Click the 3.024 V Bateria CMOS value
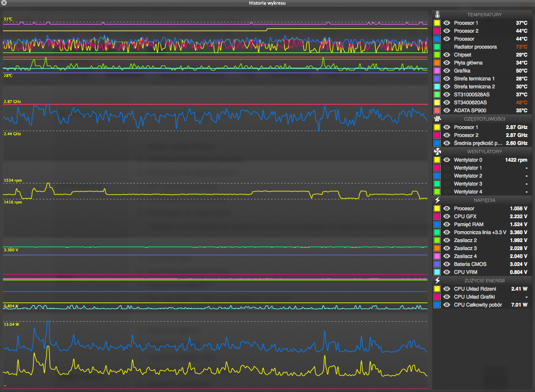535x392 pixels. pyautogui.click(x=519, y=264)
